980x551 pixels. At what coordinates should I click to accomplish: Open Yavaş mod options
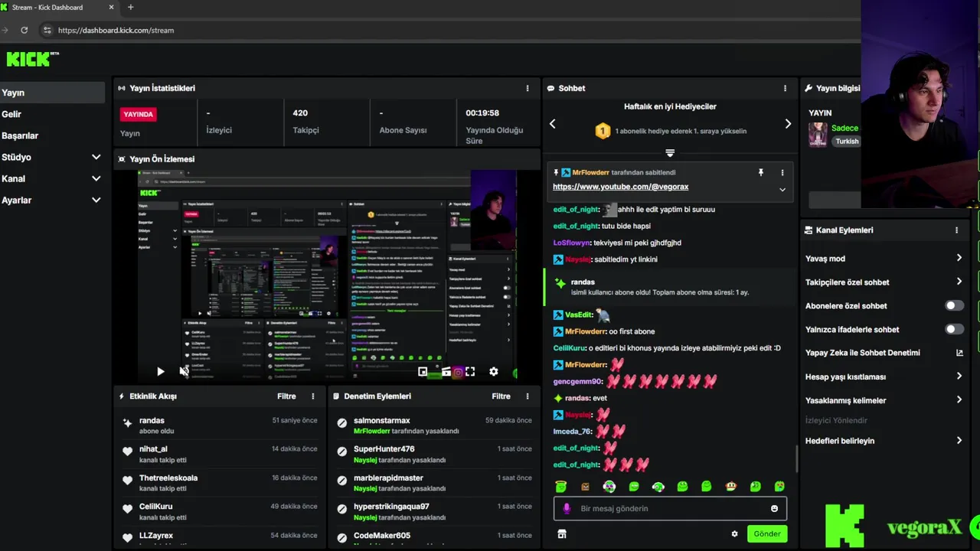coord(884,259)
